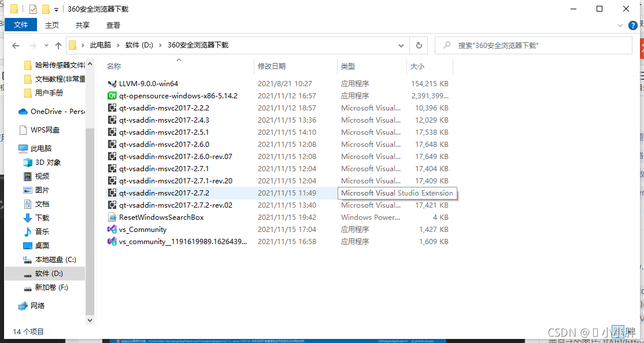Open WPS网盘 in the sidebar
Screen dimensions: 644x343
(40, 130)
